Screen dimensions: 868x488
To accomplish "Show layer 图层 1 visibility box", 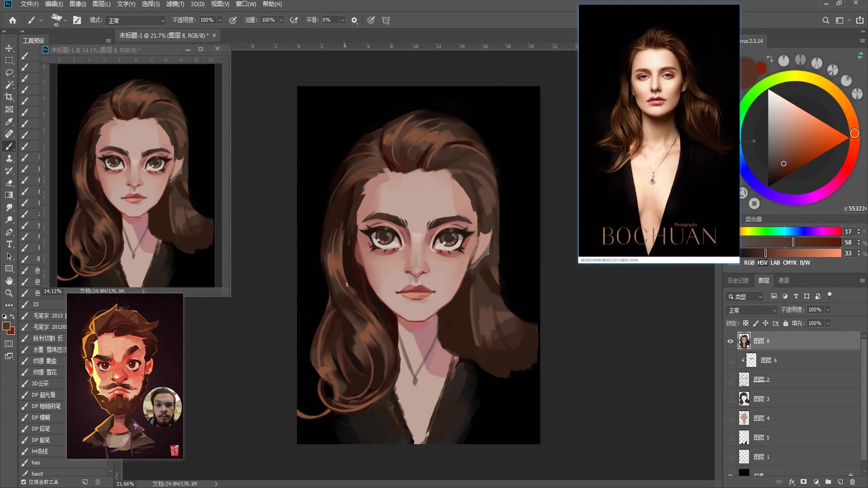I will tap(730, 457).
